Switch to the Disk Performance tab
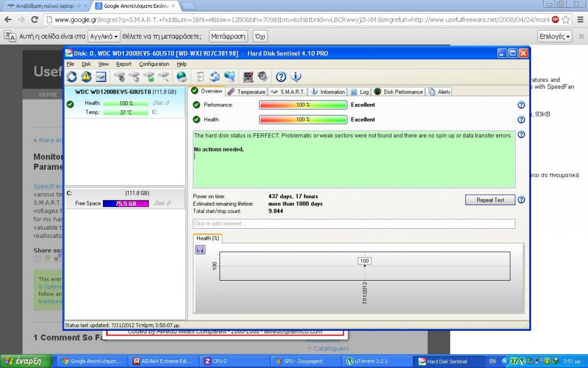 tap(398, 92)
